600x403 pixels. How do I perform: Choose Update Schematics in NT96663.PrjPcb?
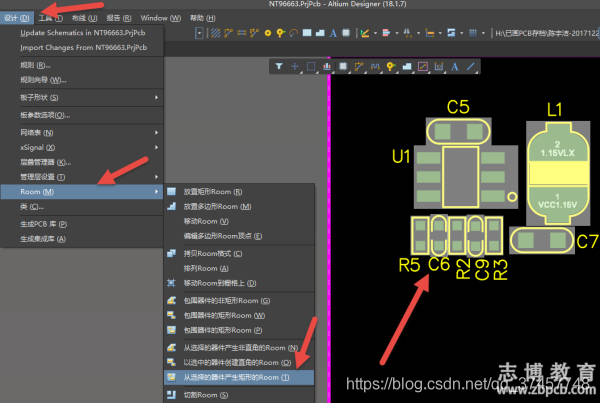pos(82,33)
